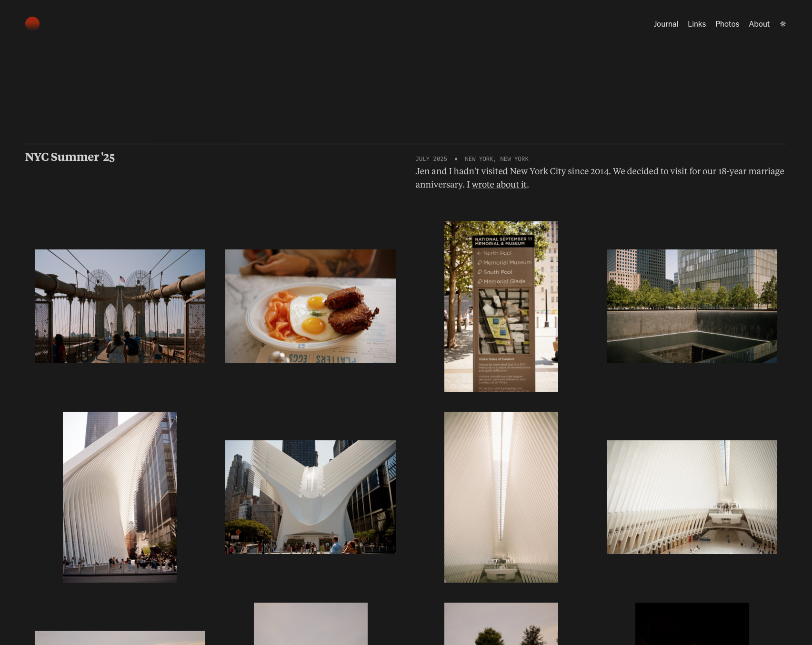Select the bottom-left partially visible photo
Viewport: 812px width, 645px height.
coord(120,637)
